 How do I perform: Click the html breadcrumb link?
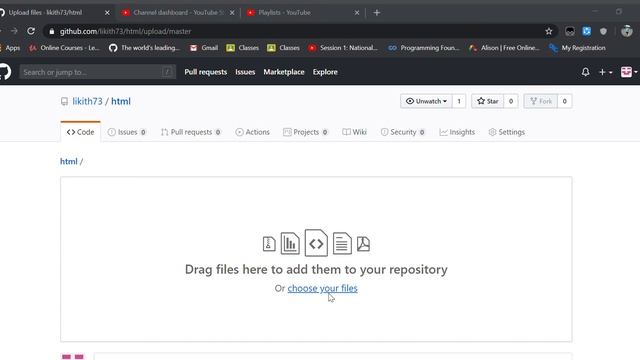point(69,161)
